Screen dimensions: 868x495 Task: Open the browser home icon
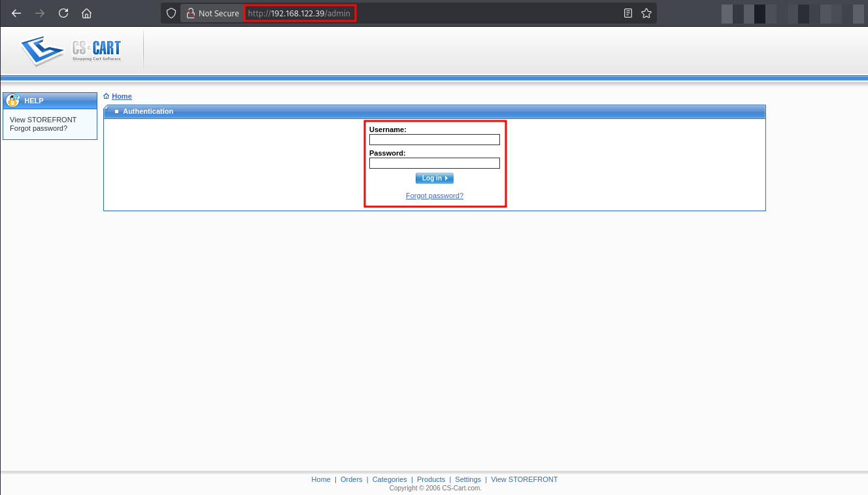86,13
